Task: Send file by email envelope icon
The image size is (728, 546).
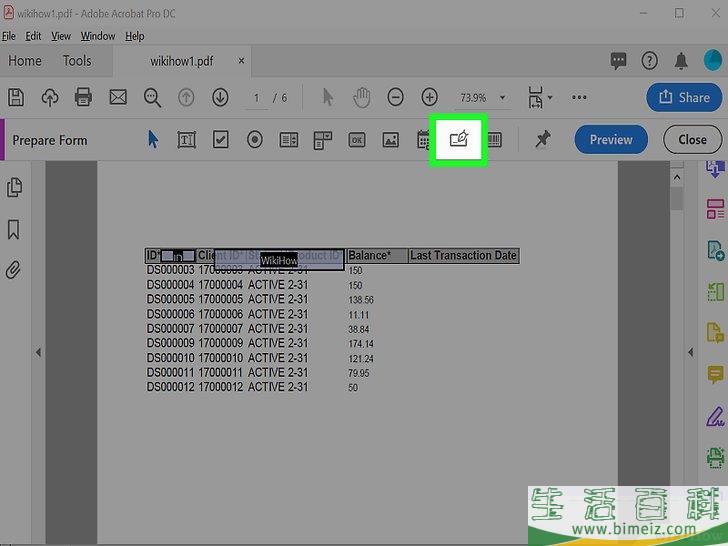Action: pyautogui.click(x=118, y=98)
